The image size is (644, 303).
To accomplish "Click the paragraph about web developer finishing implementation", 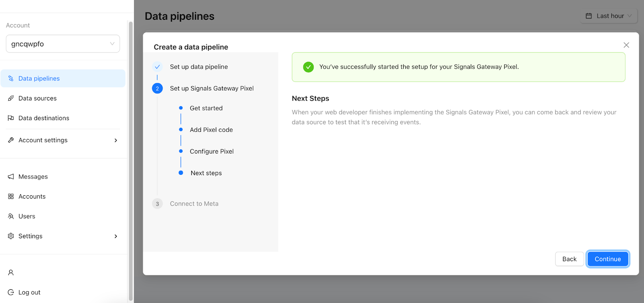I will (x=454, y=117).
